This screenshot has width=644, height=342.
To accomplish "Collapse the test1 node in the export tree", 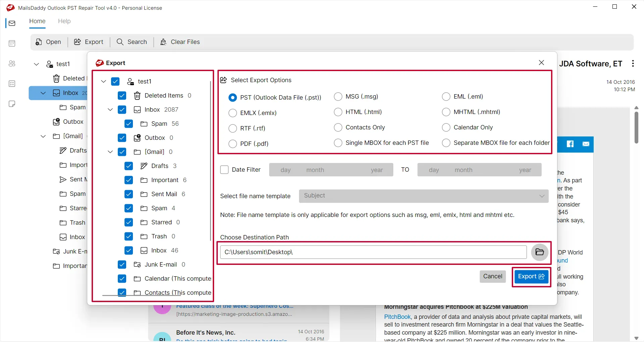I will [x=103, y=81].
